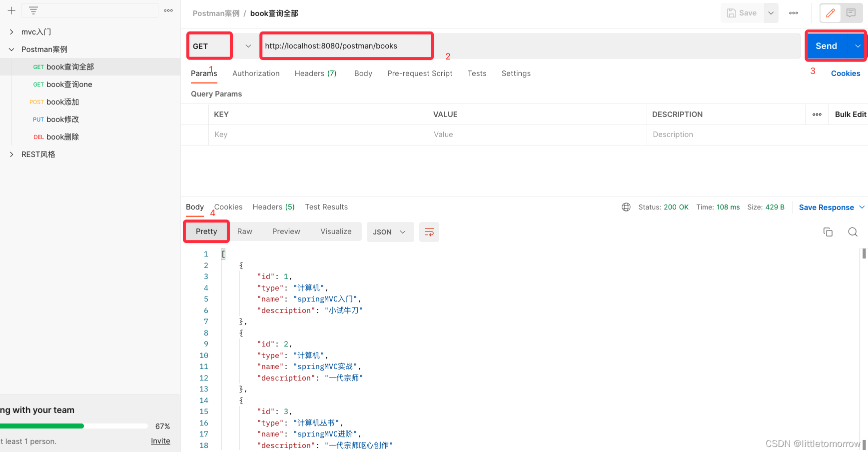Click the sidebar search filter field
Viewport: 868px width, 452px height.
click(90, 10)
